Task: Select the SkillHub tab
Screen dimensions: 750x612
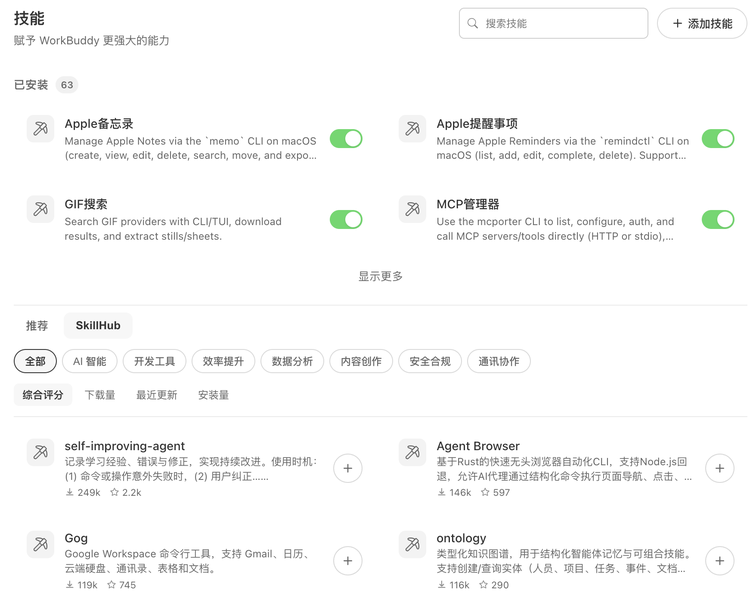Action: (x=98, y=326)
